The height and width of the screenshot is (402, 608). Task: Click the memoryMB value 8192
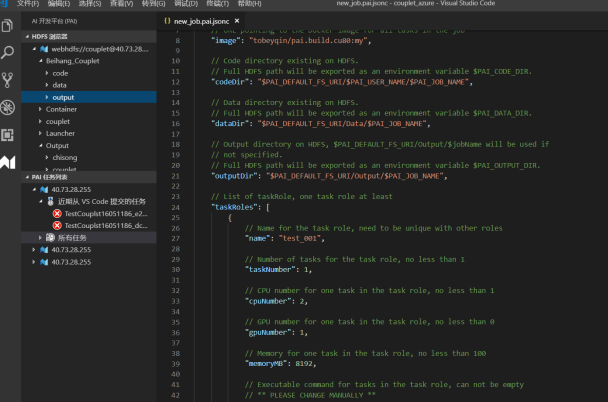click(x=304, y=364)
